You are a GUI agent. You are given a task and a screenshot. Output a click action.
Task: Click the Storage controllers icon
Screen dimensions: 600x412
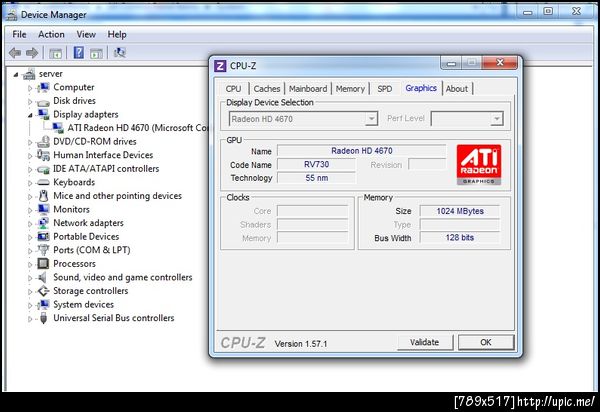(x=43, y=291)
